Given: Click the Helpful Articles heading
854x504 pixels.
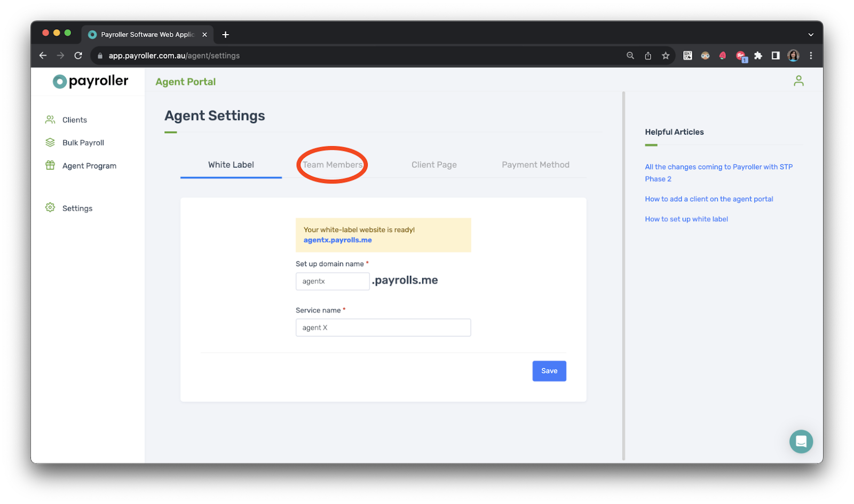Looking at the screenshot, I should coord(674,132).
